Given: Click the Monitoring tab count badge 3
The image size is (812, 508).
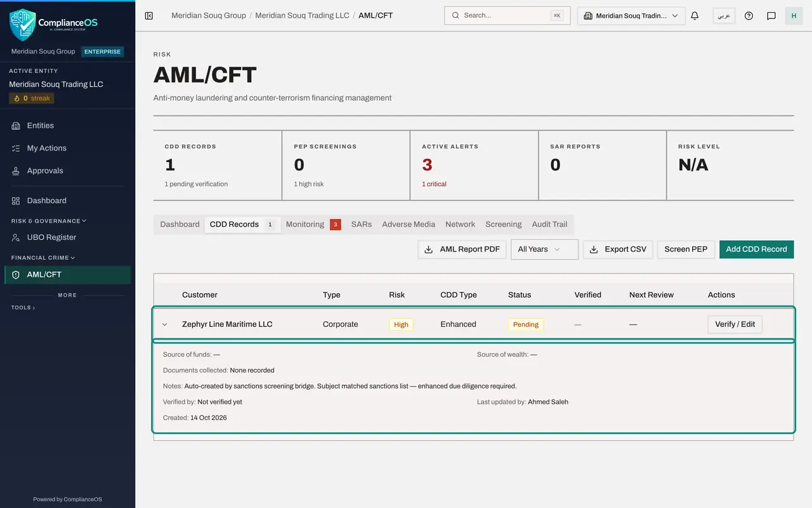Looking at the screenshot, I should point(336,224).
